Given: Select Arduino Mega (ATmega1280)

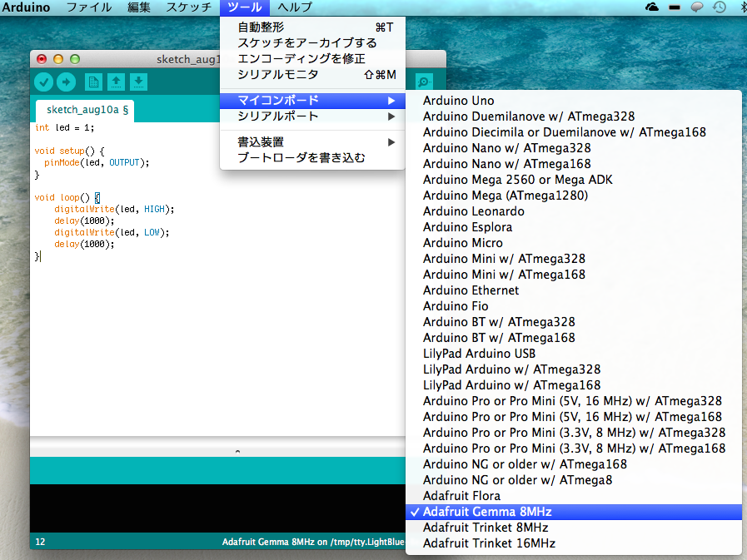Looking at the screenshot, I should [574, 196].
